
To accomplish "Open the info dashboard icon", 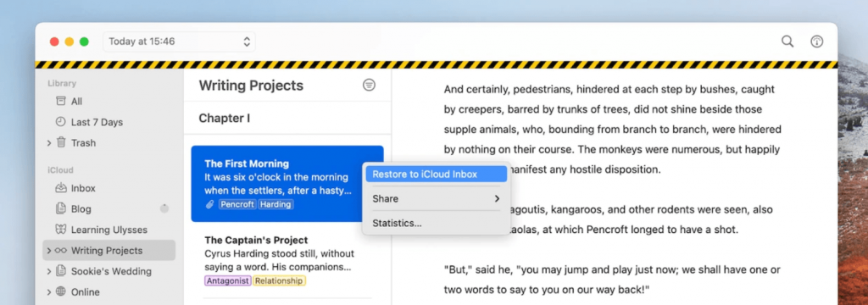I will pos(816,42).
